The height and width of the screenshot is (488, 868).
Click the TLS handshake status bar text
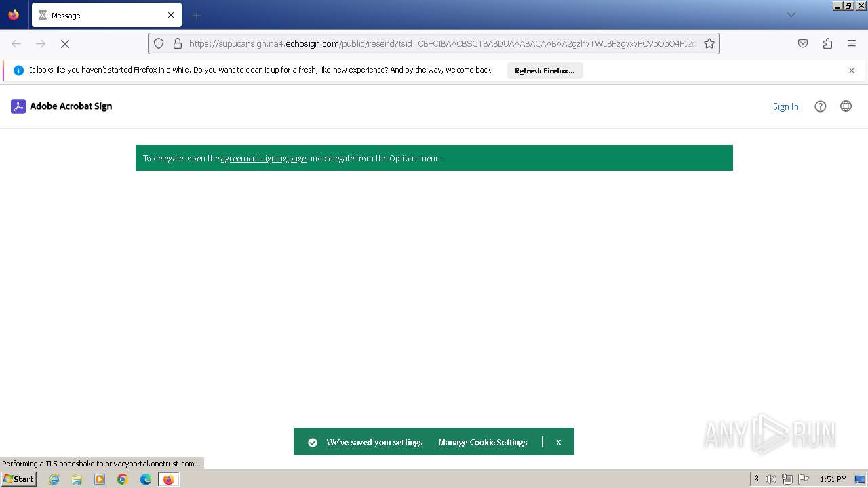[102, 464]
